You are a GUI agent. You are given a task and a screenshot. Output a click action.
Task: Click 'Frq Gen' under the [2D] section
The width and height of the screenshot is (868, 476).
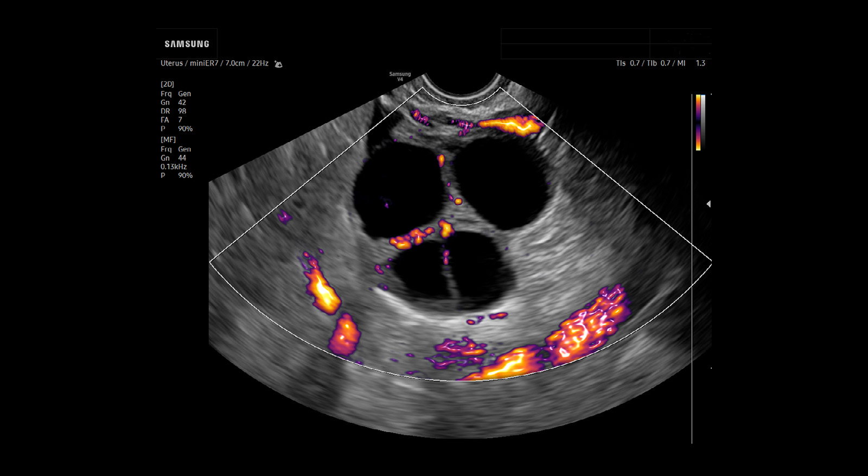[176, 94]
